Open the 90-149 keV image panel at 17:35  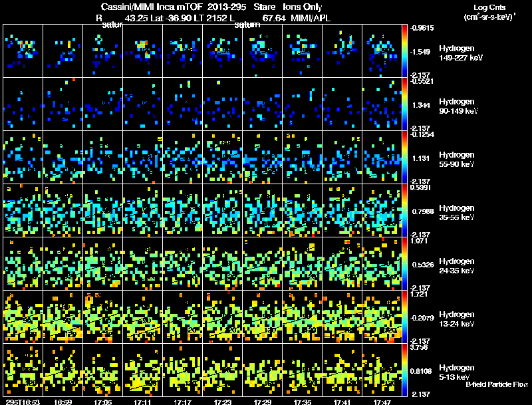pyautogui.click(x=303, y=104)
